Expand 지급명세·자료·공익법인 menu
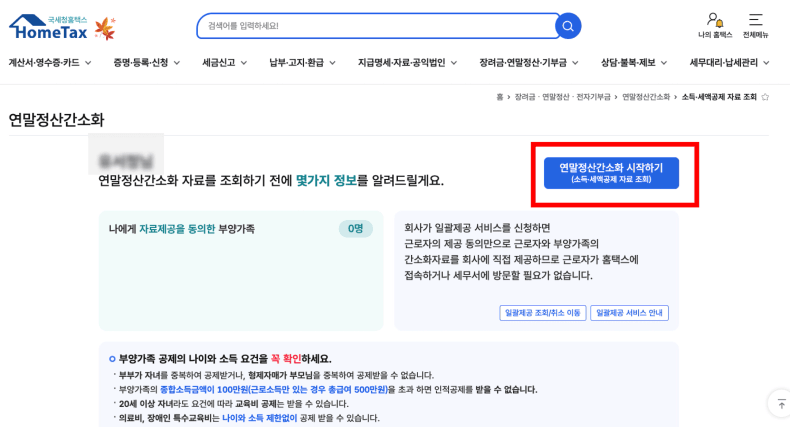This screenshot has height=427, width=790. pos(407,63)
